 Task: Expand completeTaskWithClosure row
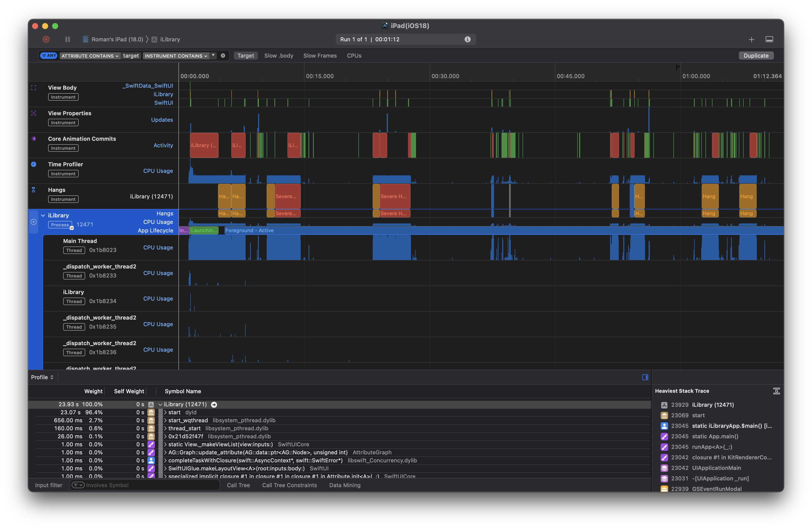[165, 460]
